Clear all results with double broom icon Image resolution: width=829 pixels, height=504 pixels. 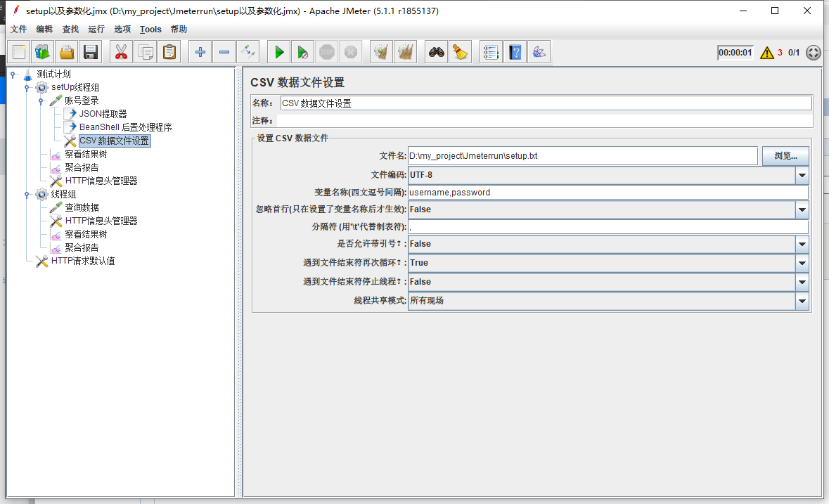[406, 52]
